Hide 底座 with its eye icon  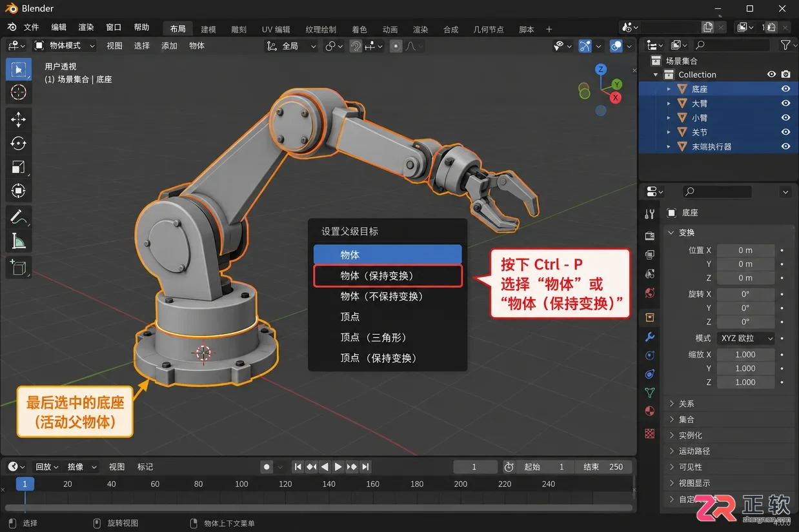click(785, 89)
